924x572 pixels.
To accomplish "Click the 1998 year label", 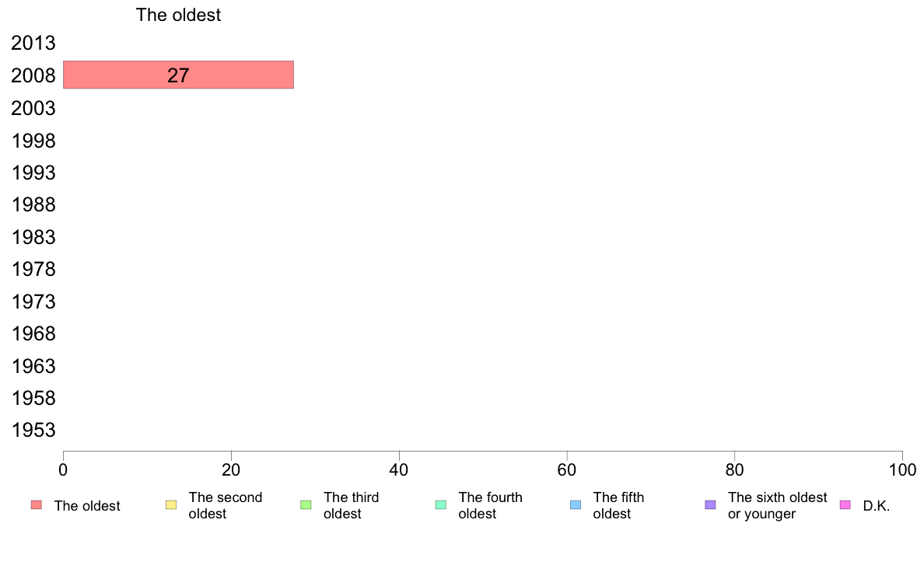I will (33, 141).
